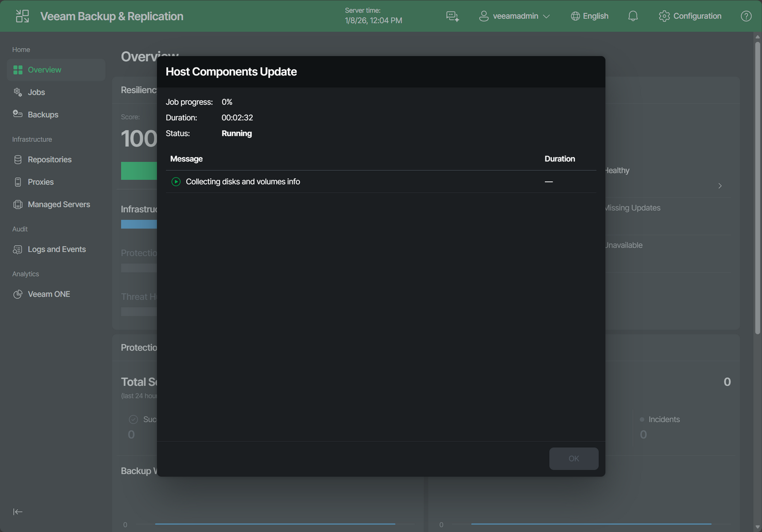Click the 'Missing Updates' label behind dialog

tap(632, 208)
